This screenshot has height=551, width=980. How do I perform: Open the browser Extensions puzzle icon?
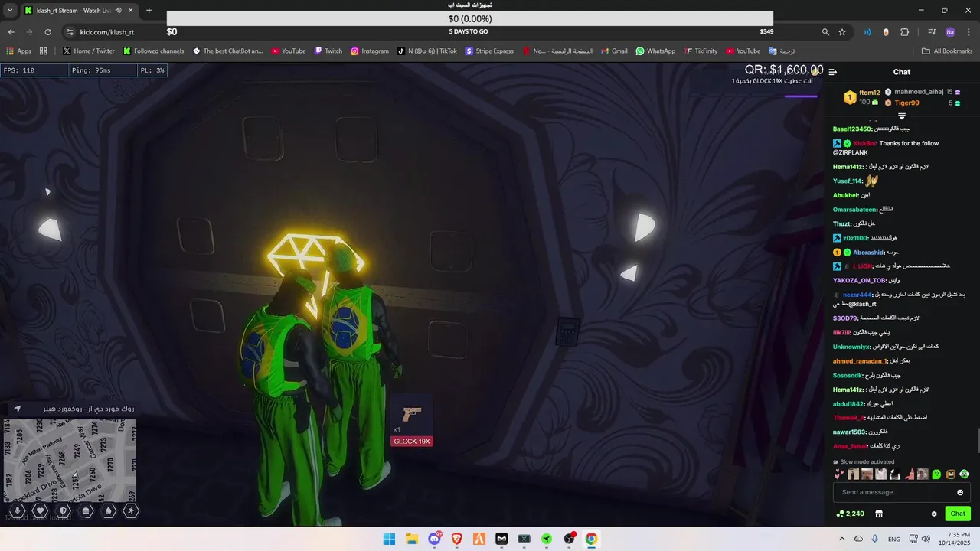point(905,32)
